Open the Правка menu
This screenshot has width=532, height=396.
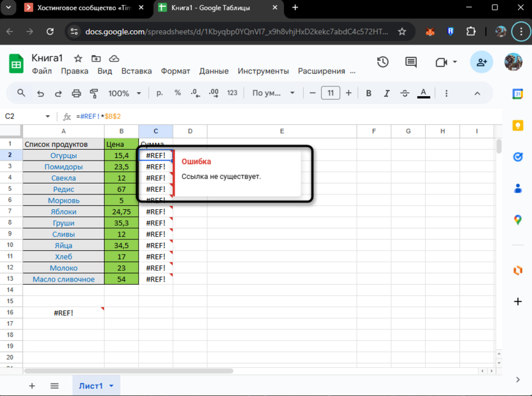tap(75, 71)
